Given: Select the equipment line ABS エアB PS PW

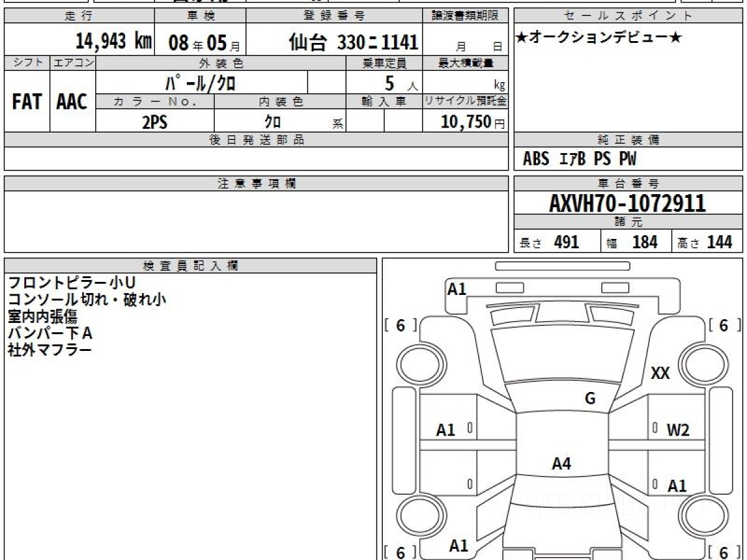Looking at the screenshot, I should pyautogui.click(x=580, y=160).
